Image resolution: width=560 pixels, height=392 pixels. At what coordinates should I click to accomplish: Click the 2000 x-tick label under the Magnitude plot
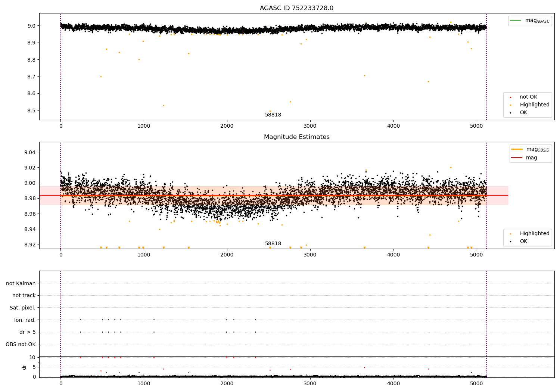point(227,255)
